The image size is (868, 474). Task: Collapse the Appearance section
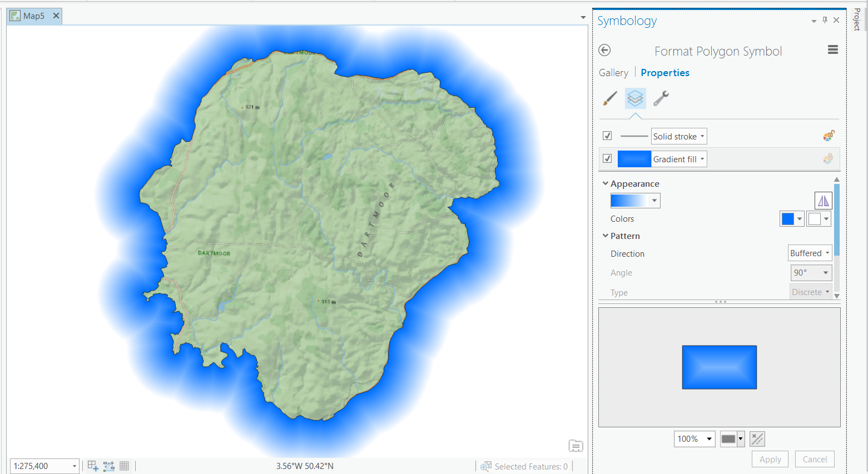(x=606, y=183)
